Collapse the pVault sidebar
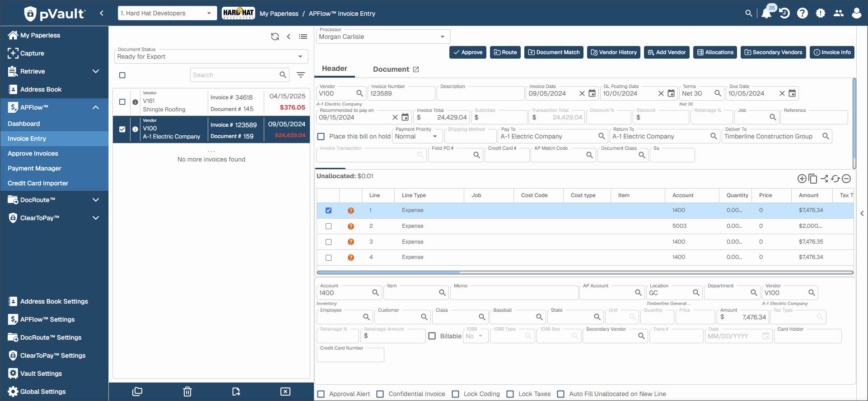 102,13
